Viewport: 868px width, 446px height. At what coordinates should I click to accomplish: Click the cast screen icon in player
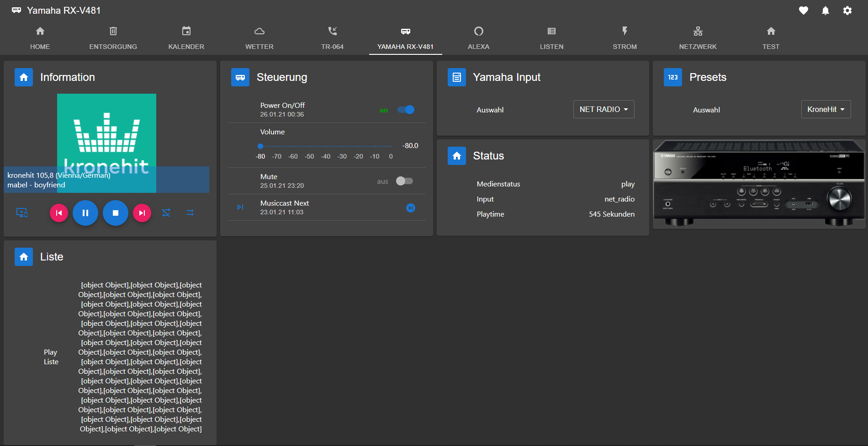click(x=22, y=212)
